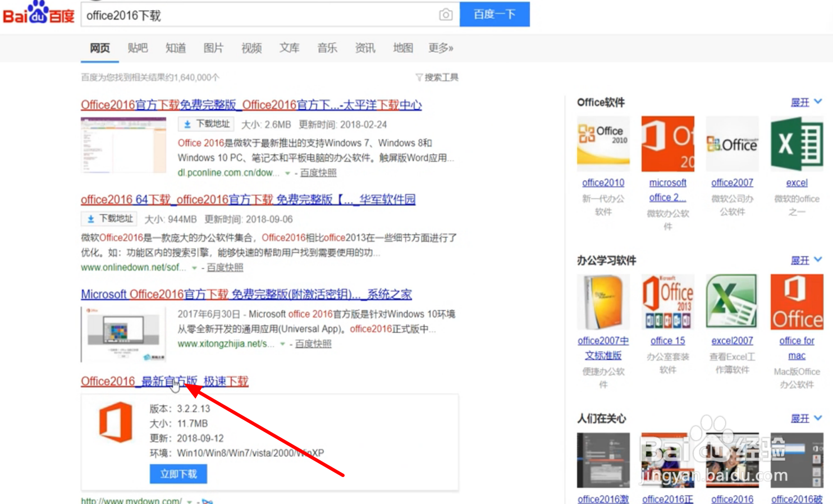The width and height of the screenshot is (833, 504).
Task: Go to the 文库 tab
Action: pyautogui.click(x=289, y=48)
